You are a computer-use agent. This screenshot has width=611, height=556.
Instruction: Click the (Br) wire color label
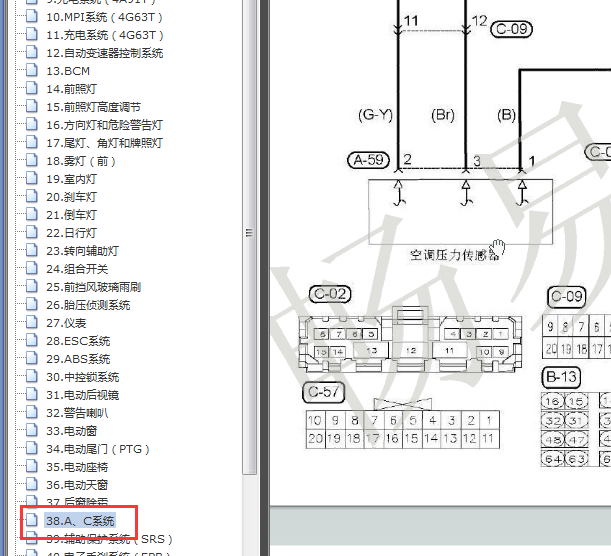point(443,115)
